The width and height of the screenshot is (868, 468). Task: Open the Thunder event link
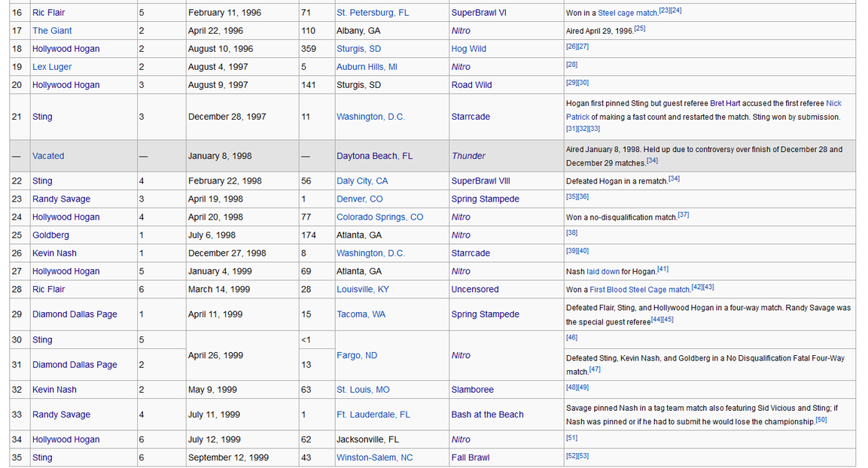(468, 156)
